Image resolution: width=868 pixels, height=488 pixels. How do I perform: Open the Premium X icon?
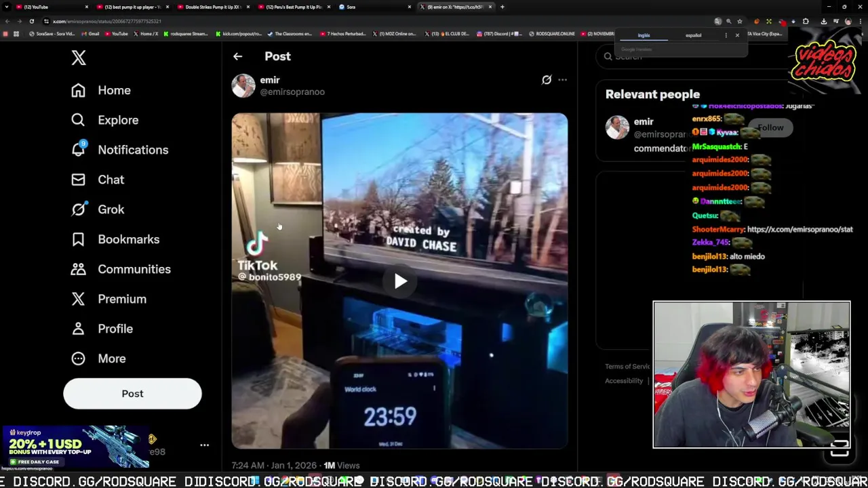click(x=78, y=299)
